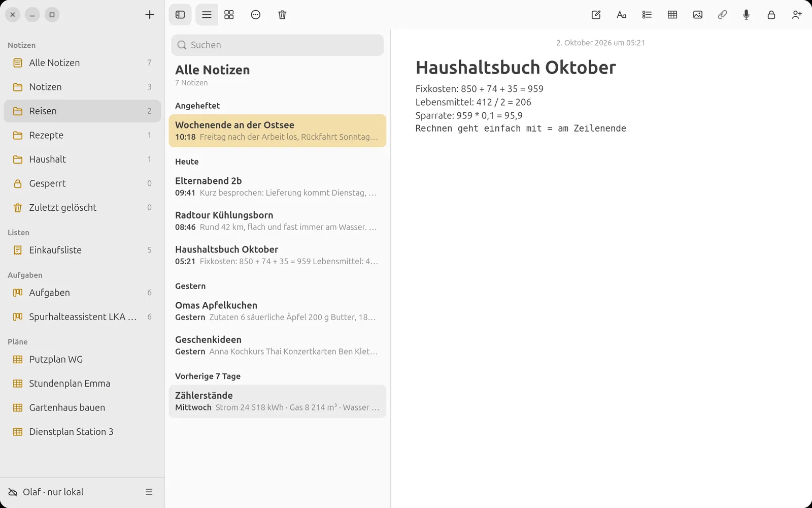
Task: Select Haushaltsbuch Oktober in note list
Action: [277, 255]
